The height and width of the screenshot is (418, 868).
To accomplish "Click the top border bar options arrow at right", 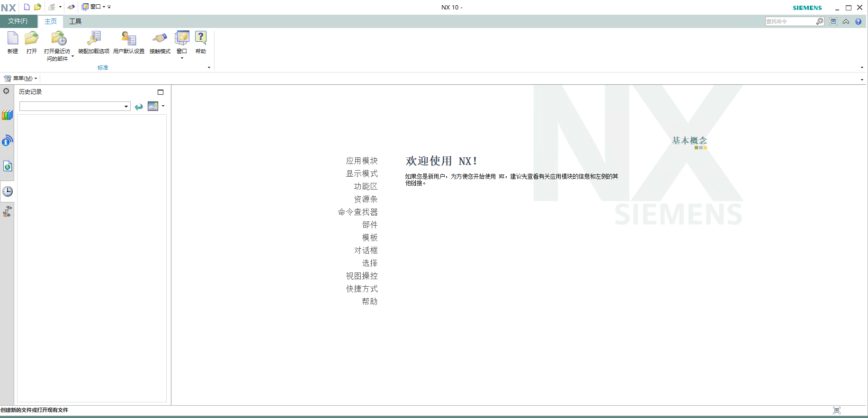I will (x=862, y=80).
